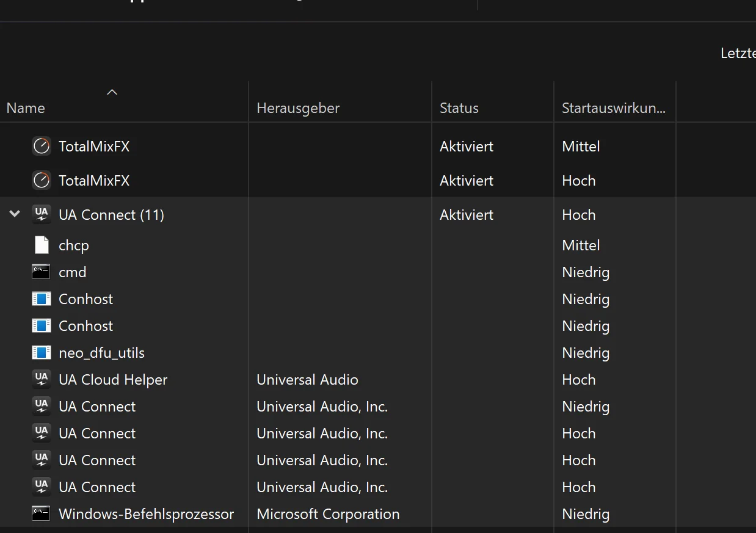Select the Windows-Befehlsprozessor console icon
Viewport: 756px width, 533px height.
[x=41, y=514]
